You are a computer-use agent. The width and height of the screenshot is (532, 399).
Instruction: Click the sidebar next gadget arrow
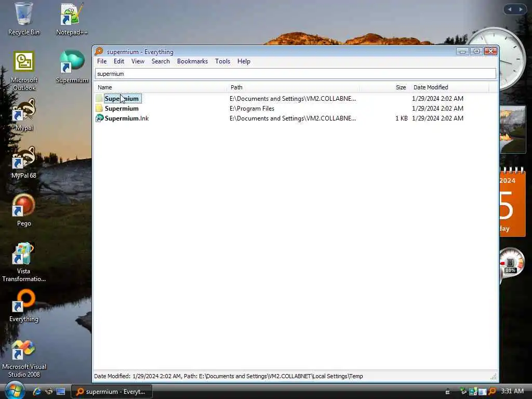pyautogui.click(x=521, y=9)
